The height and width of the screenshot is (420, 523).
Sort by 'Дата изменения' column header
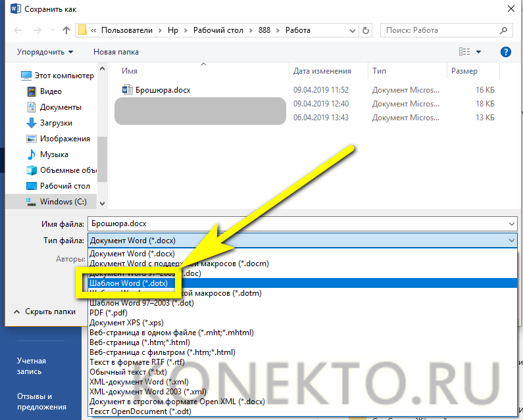pyautogui.click(x=322, y=71)
